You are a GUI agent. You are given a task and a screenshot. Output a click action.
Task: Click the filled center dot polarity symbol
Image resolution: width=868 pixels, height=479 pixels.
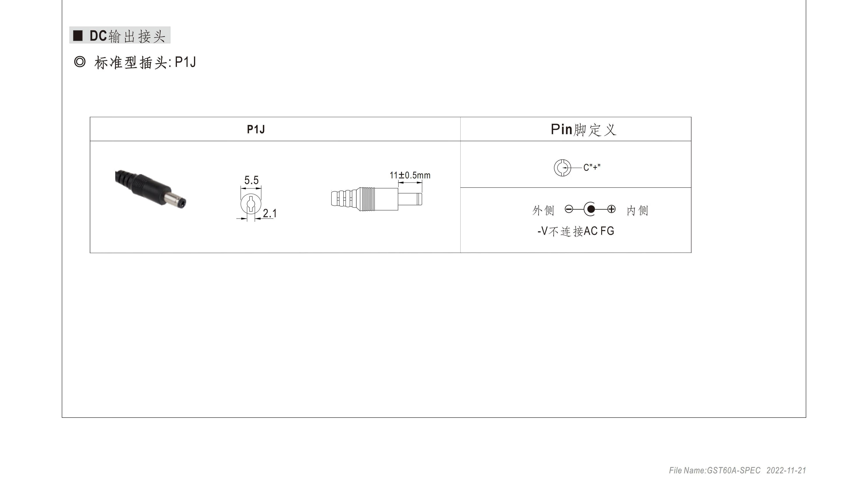590,209
